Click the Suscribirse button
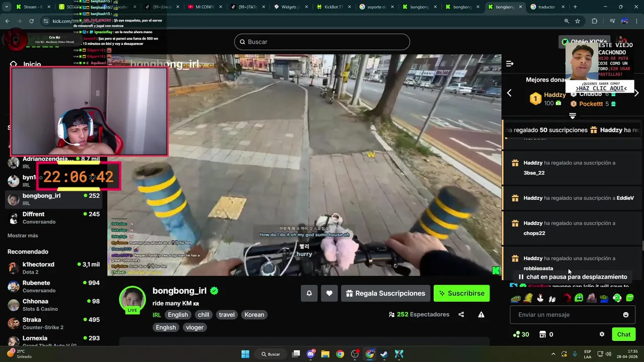 pos(462,293)
